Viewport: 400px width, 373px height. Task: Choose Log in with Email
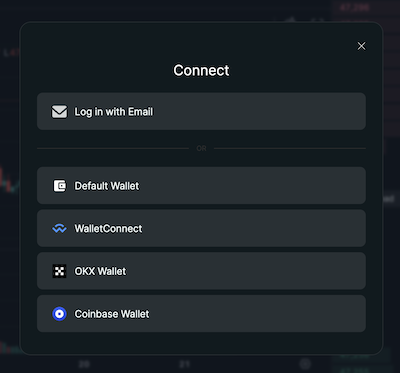coord(201,111)
